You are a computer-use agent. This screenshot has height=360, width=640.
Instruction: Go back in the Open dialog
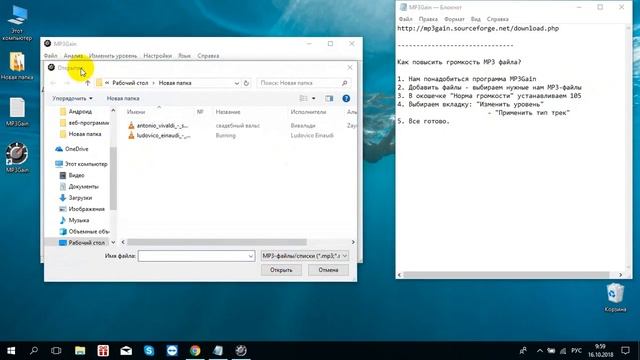(x=53, y=83)
